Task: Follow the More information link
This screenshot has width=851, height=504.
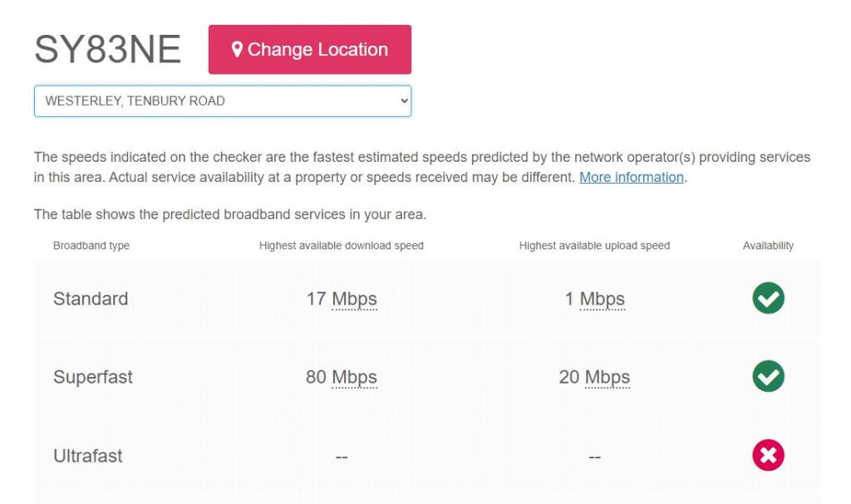Action: pyautogui.click(x=631, y=177)
